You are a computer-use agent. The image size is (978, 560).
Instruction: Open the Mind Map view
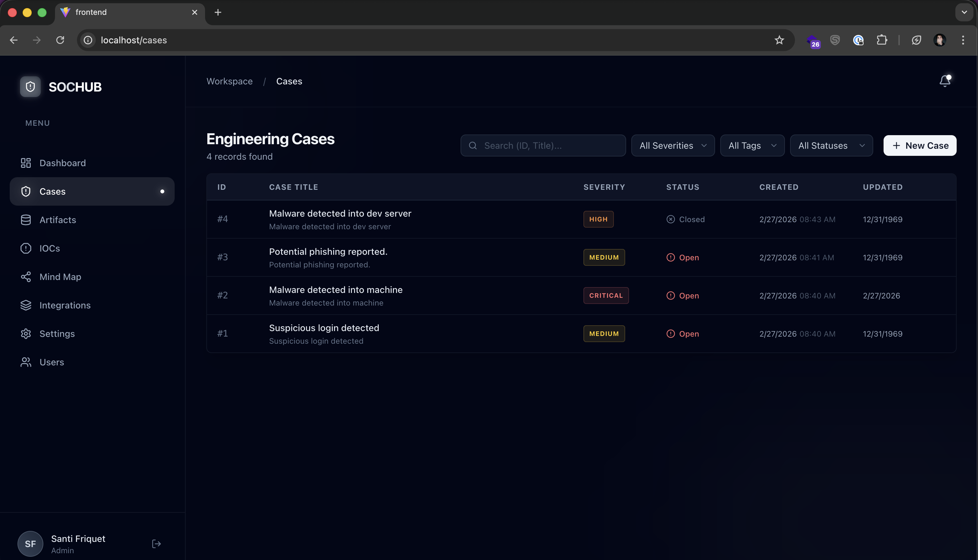[60, 276]
